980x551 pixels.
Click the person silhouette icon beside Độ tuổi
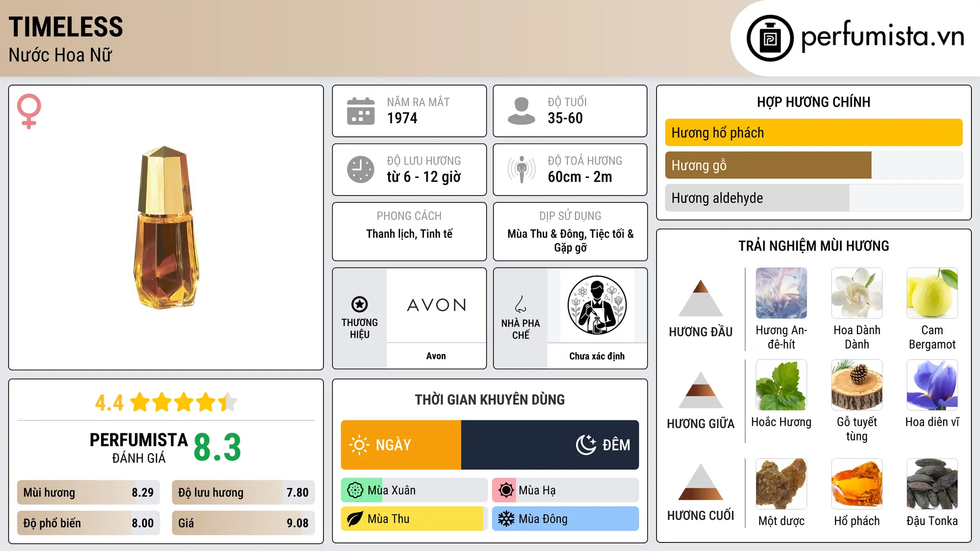[x=521, y=111]
